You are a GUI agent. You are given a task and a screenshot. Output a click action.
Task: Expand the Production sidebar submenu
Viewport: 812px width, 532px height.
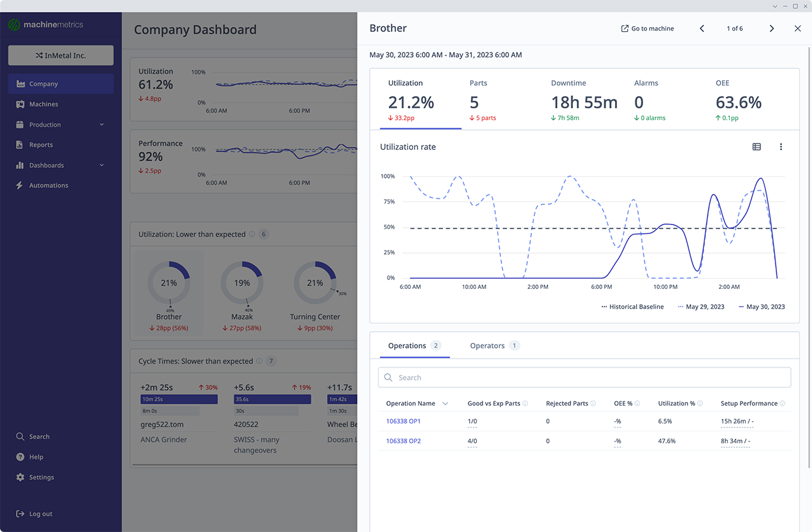coord(102,124)
